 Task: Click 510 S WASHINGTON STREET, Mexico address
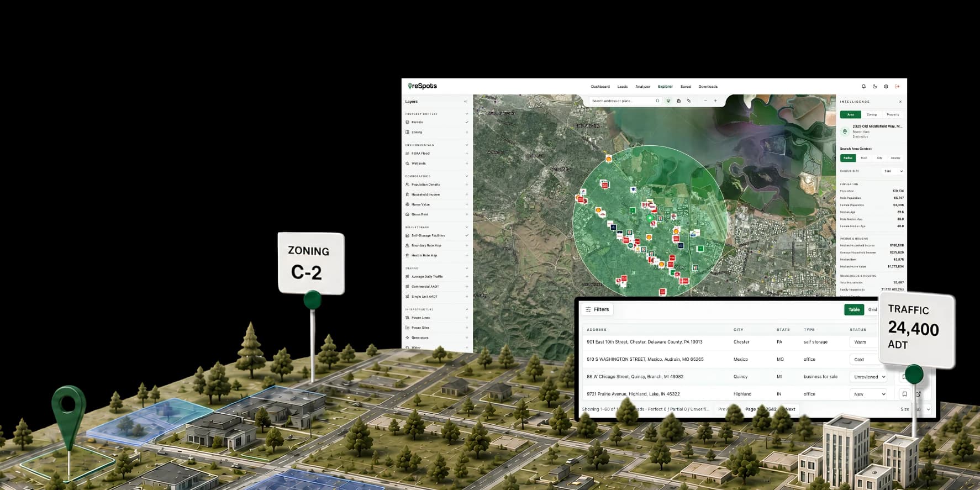(645, 359)
